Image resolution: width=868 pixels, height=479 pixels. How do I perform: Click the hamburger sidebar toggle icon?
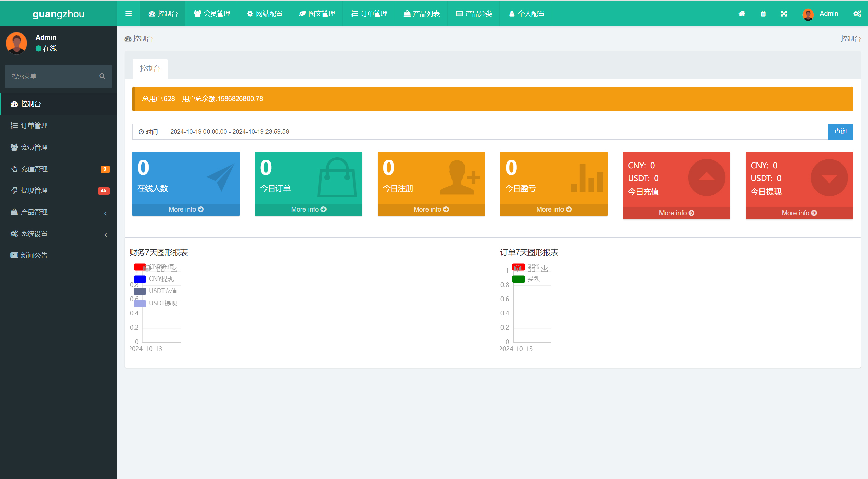tap(128, 14)
